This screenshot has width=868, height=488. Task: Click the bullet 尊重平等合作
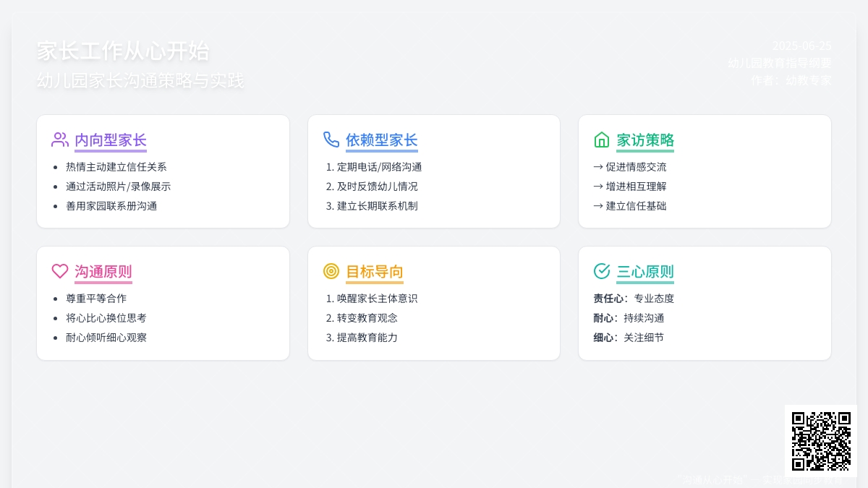[96, 298]
